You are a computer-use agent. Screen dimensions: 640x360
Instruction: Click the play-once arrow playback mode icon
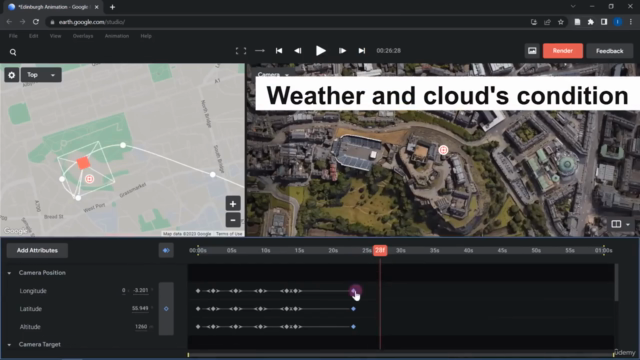[x=260, y=51]
